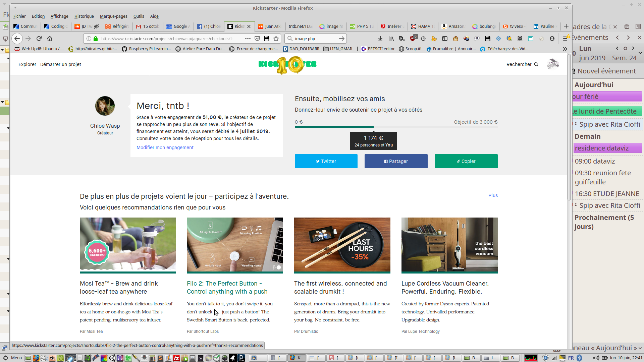This screenshot has width=644, height=362.
Task: Click the uBlock Origin extension icon
Action: coord(413,39)
